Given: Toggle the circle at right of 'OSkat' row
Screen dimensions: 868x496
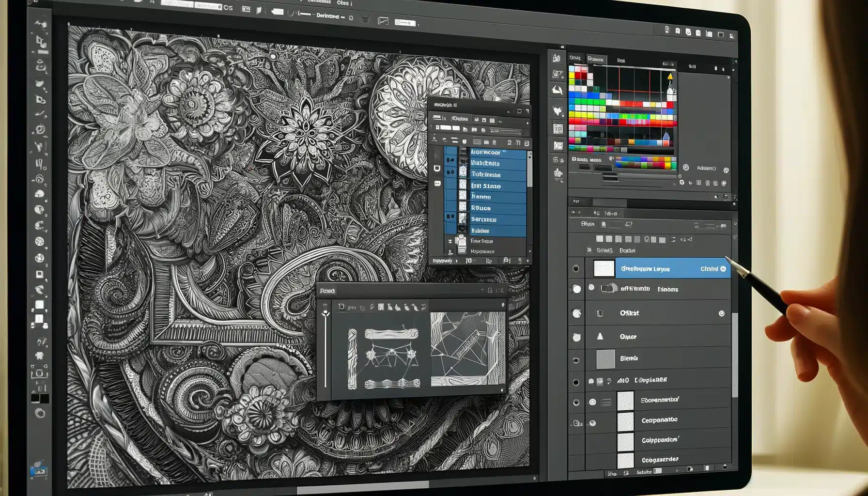Looking at the screenshot, I should coord(722,313).
